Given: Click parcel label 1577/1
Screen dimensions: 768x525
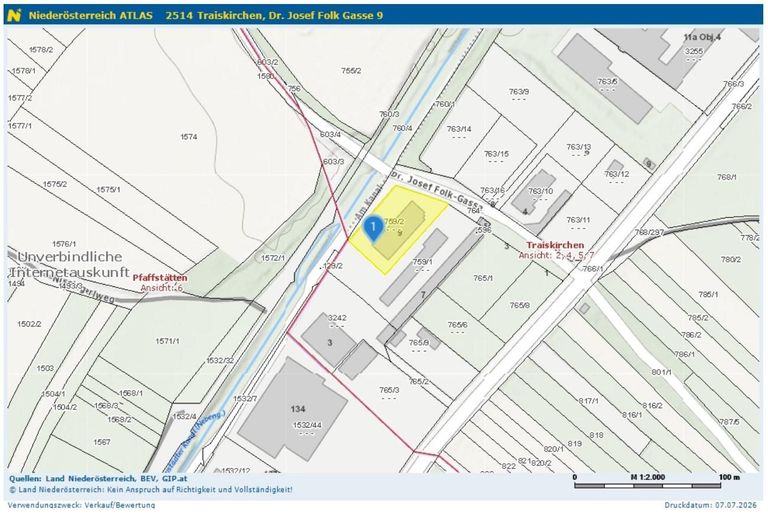Looking at the screenshot, I should coord(20,125).
